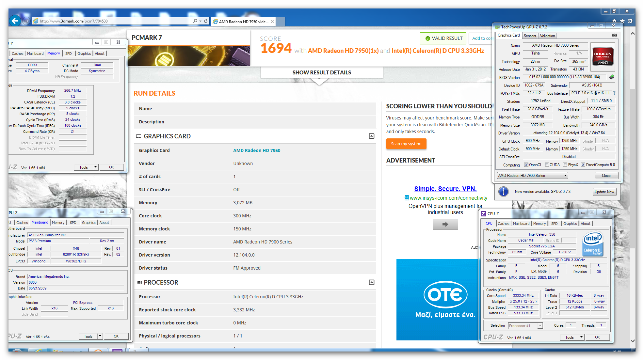Switch to Validation tab in GPU-Z
Viewport: 644px width, 360px height.
[x=547, y=36]
